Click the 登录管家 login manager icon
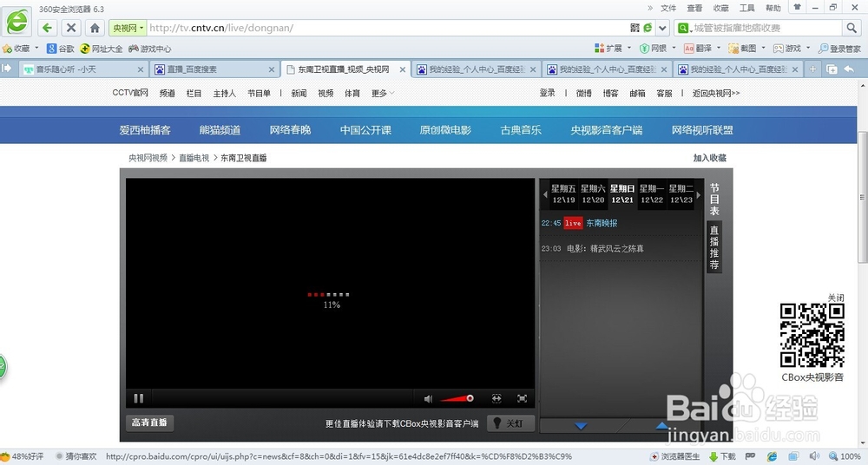Viewport: 868px width, 465px height. pos(839,49)
